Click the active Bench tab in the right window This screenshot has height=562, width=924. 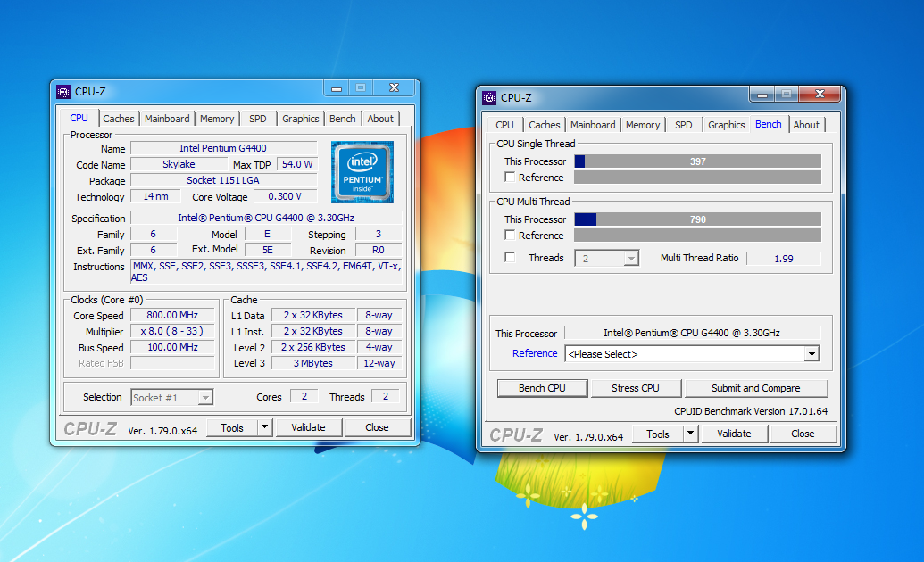pyautogui.click(x=769, y=124)
